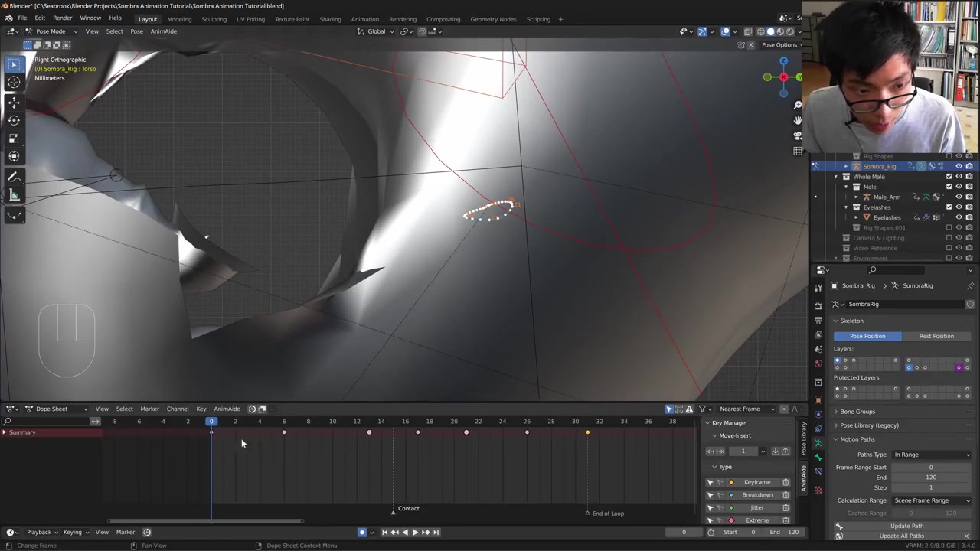
Task: Switch to the Sculpting workspace tab
Action: (x=214, y=19)
